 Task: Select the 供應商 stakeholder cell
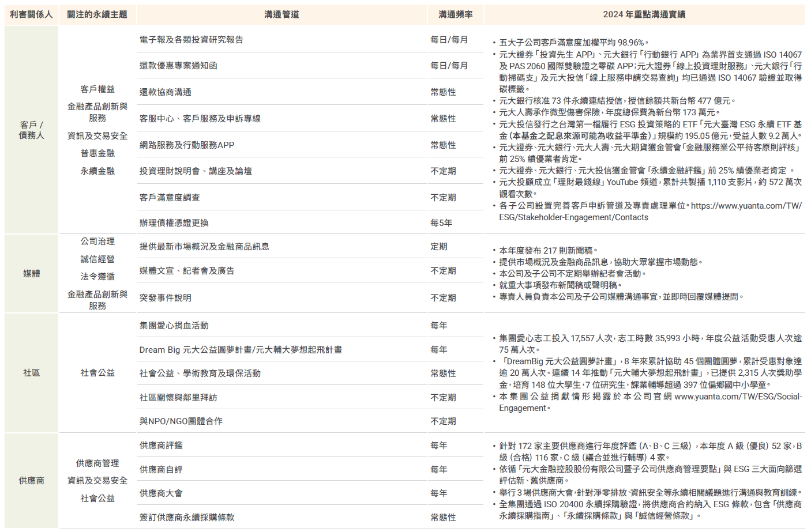tap(31, 481)
